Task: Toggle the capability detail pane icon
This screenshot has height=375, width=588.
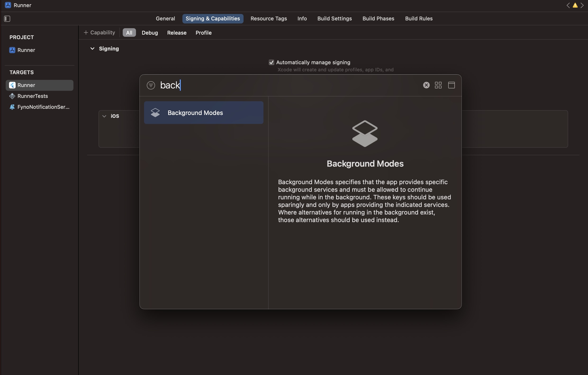Action: coord(451,85)
